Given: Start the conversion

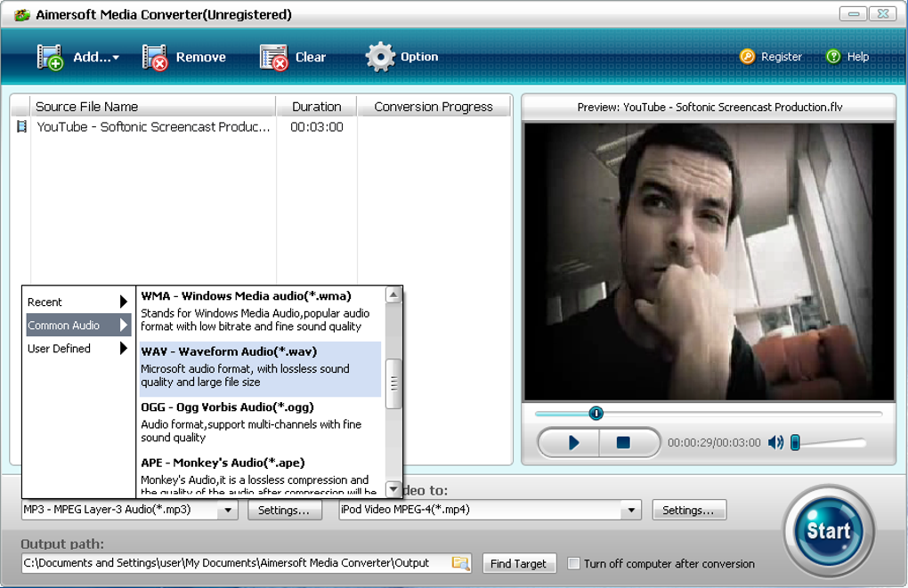Looking at the screenshot, I should click(x=829, y=531).
